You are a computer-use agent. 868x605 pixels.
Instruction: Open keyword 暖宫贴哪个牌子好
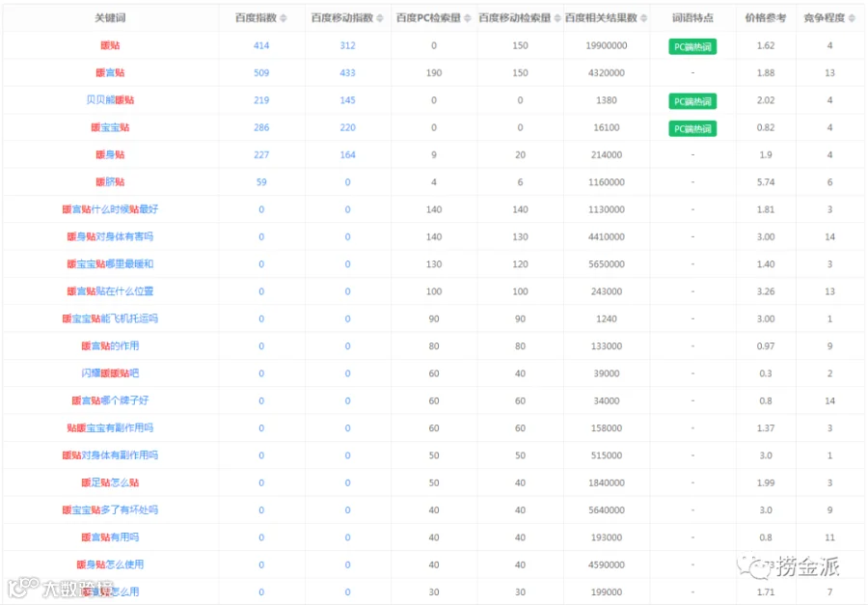click(x=110, y=400)
